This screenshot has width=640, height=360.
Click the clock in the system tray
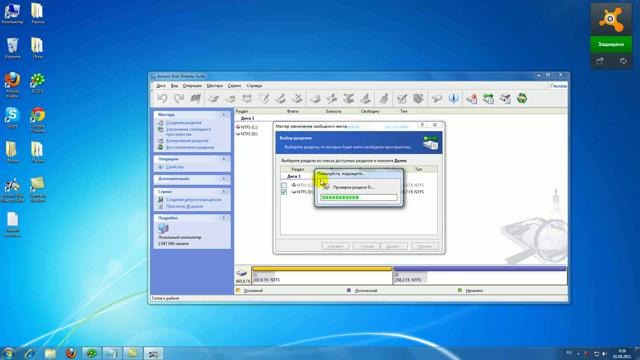(x=622, y=353)
